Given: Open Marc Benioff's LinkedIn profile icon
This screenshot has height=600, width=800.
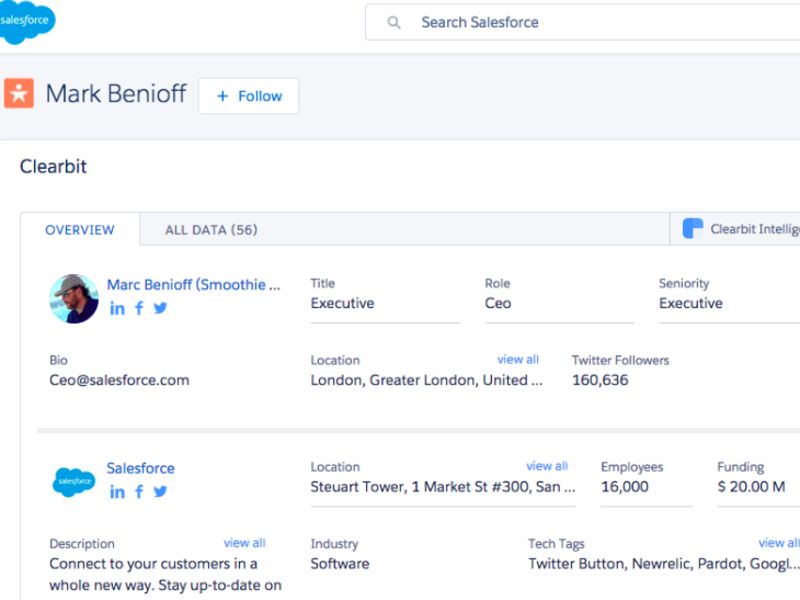Looking at the screenshot, I should (117, 308).
